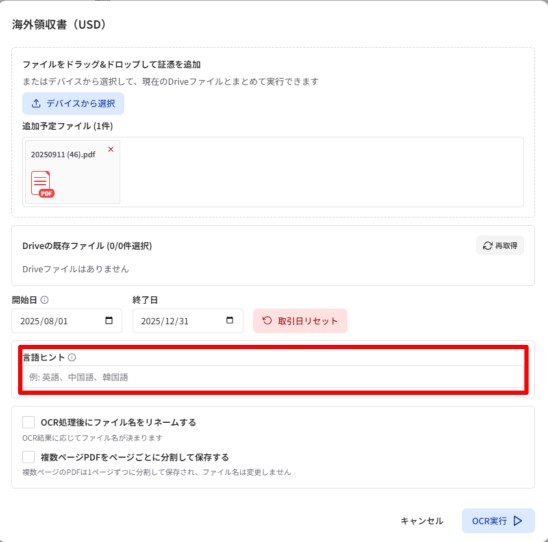Viewport: 548px width, 542px height.
Task: Open the calendar picker for 開始日
Action: [x=109, y=320]
